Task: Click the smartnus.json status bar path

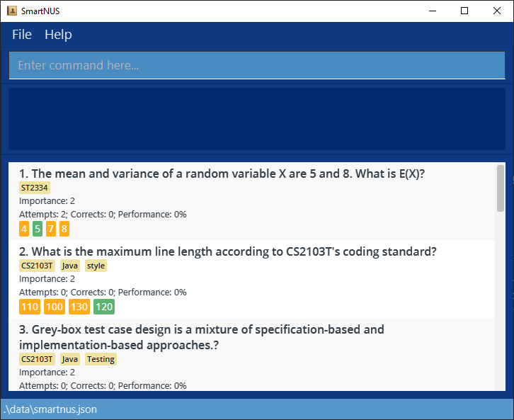Action: (x=50, y=409)
